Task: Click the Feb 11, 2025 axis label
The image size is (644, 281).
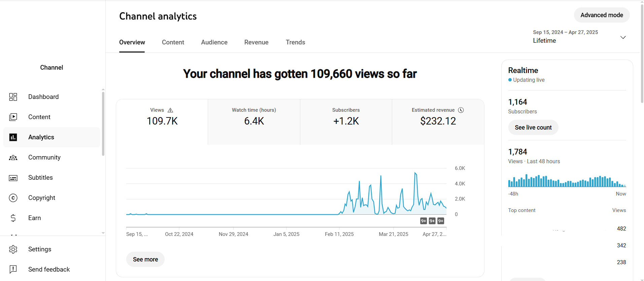Action: click(339, 234)
